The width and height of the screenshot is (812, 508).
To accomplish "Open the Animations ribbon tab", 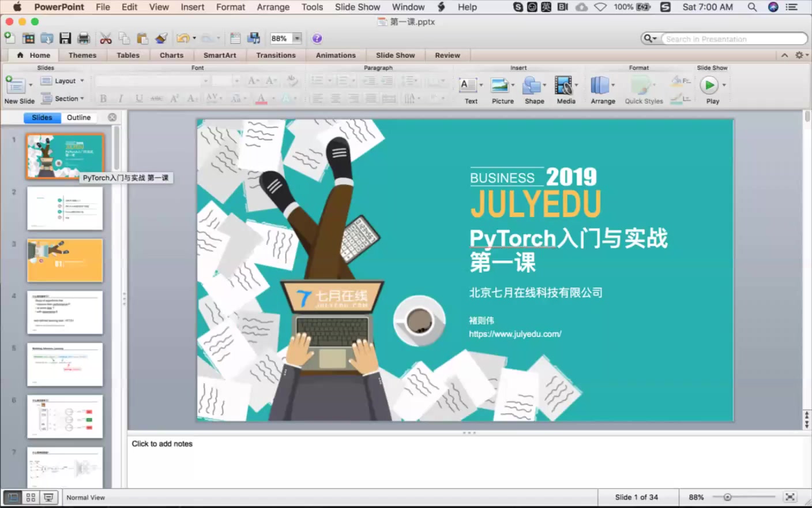I will tap(336, 55).
